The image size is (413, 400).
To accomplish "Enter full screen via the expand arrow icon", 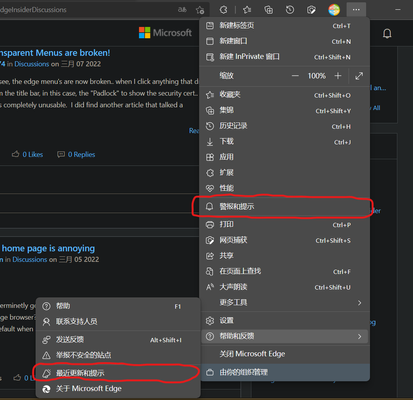I will [x=359, y=76].
